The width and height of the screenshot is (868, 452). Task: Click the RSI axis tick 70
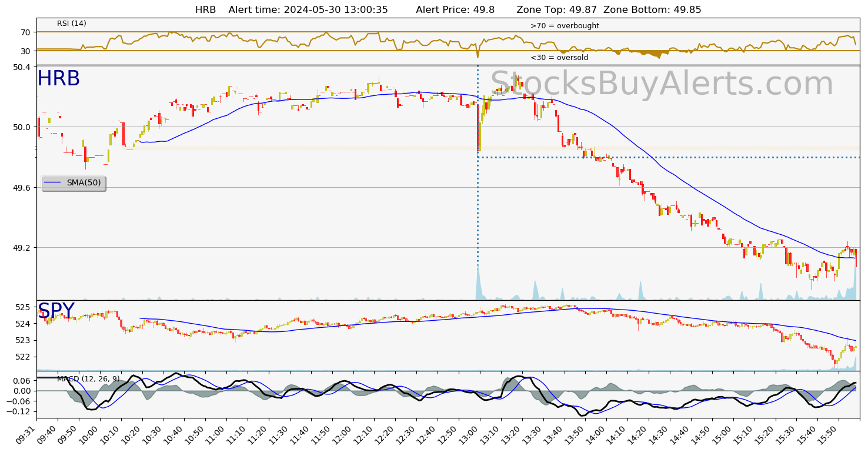coord(25,32)
